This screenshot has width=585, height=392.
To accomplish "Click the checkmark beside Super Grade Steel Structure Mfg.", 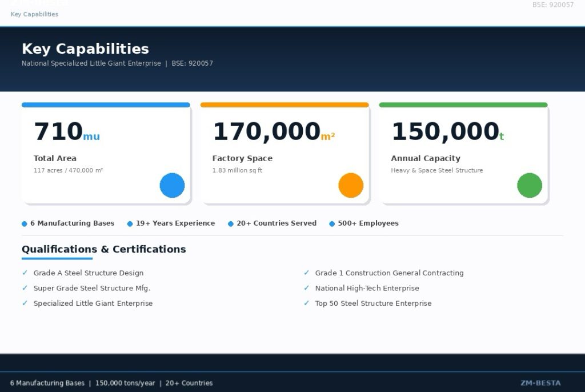I will tap(25, 288).
